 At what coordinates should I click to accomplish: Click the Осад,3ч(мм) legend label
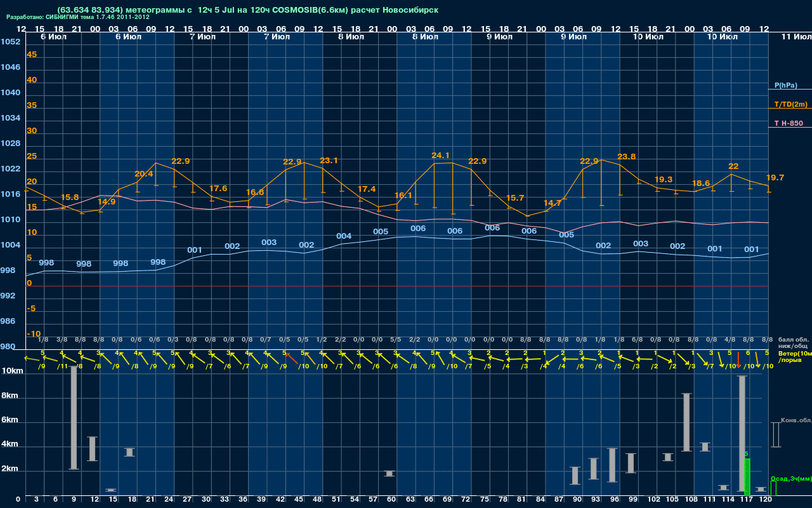[791, 478]
